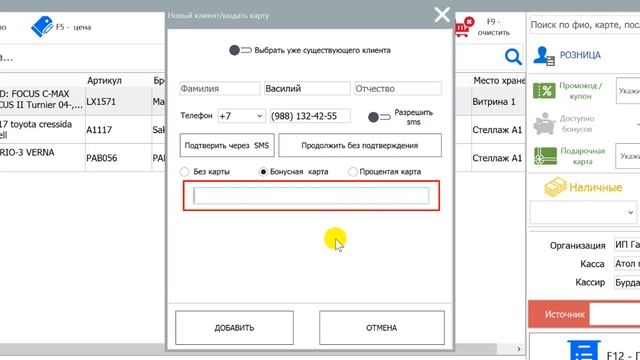640x360 pixels.
Task: Select the 'Без карты' radio button
Action: tap(184, 172)
